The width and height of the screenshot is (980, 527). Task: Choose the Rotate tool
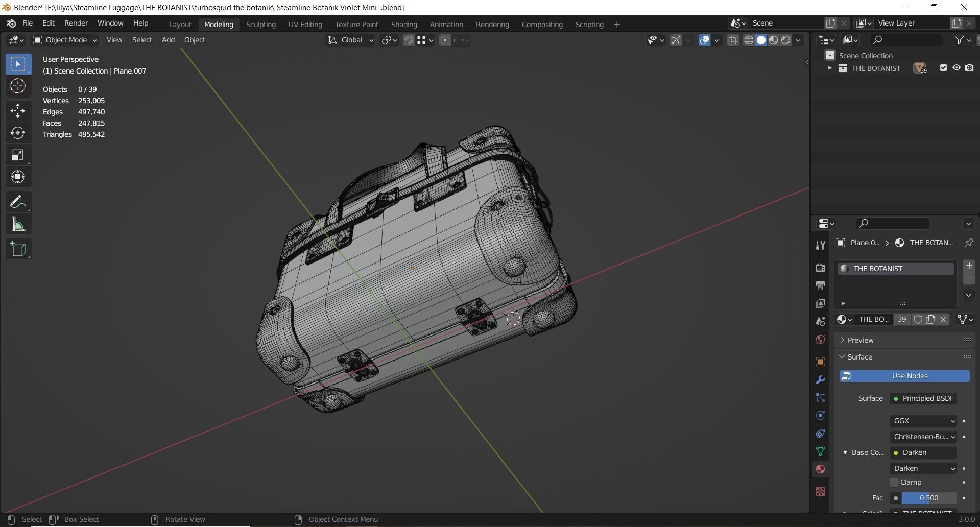[x=18, y=133]
